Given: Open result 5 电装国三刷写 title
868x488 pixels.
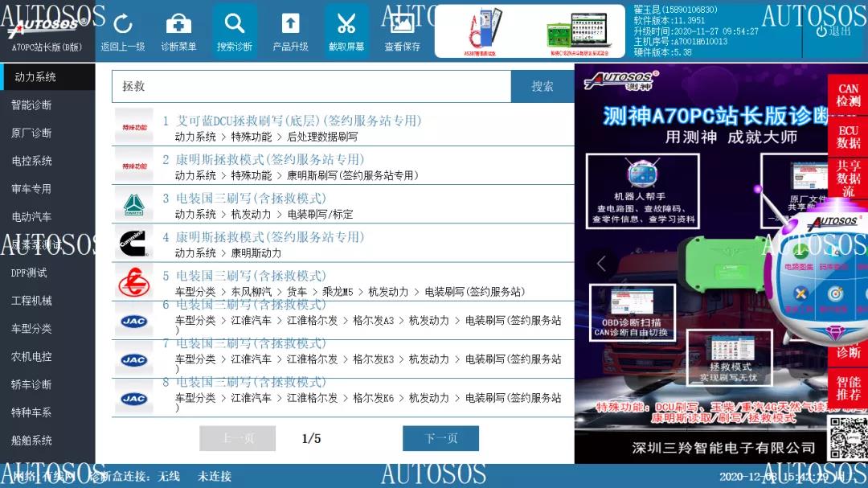Looking at the screenshot, I should (x=252, y=276).
